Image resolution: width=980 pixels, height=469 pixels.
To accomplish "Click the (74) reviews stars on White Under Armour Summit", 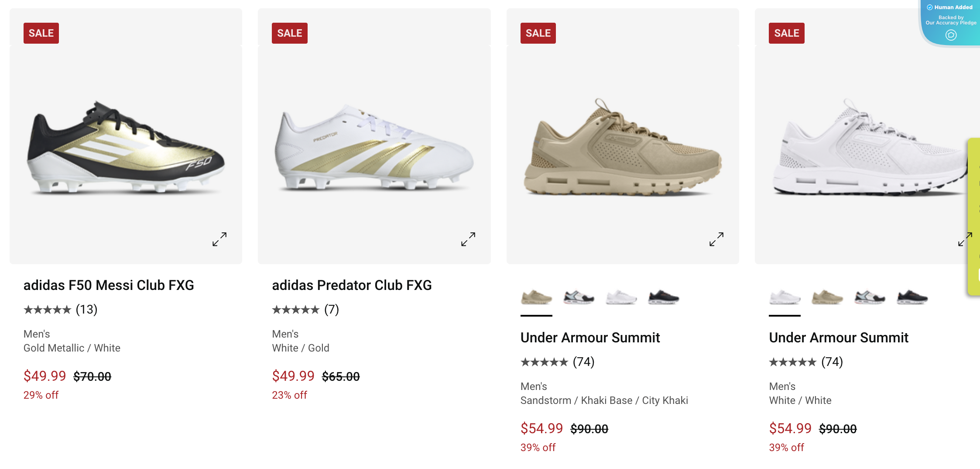I will 794,362.
